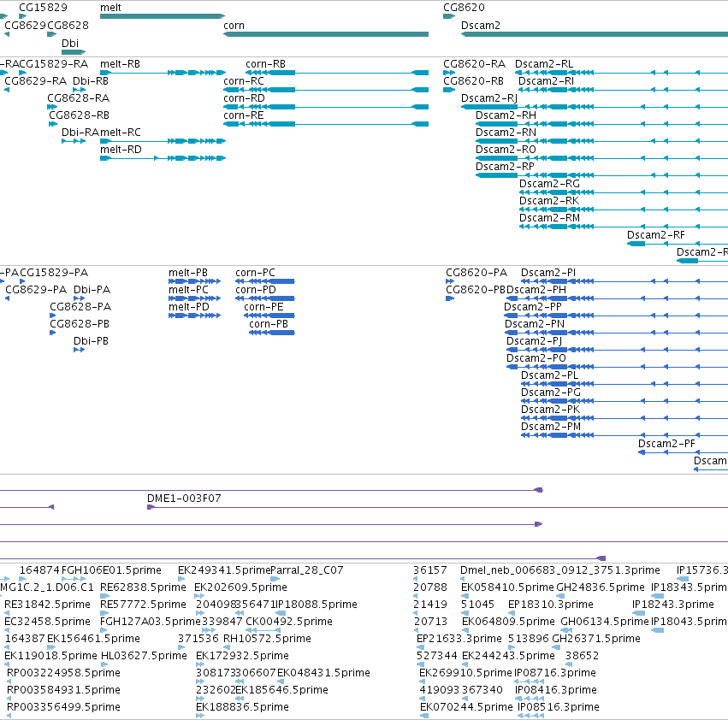Click the Dscam2-RL transcript label
Image resolution: width=728 pixels, height=720 pixels.
pyautogui.click(x=544, y=64)
